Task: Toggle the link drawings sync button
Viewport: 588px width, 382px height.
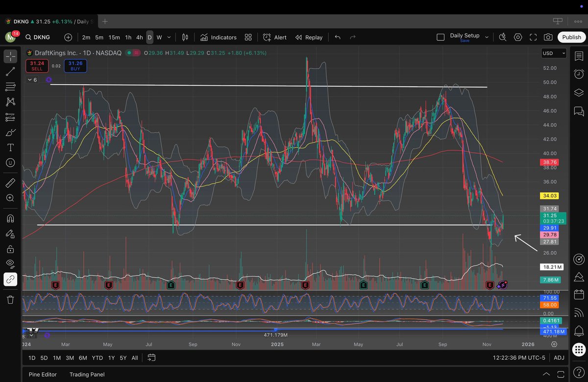Action: point(10,279)
